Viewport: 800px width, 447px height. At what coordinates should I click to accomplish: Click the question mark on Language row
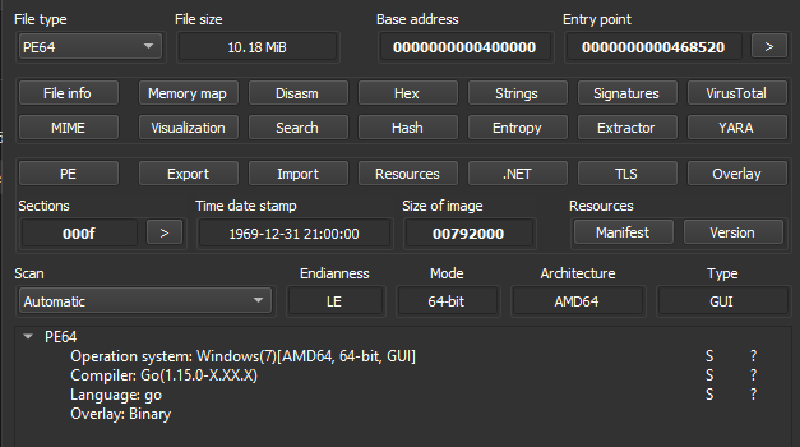tap(754, 394)
